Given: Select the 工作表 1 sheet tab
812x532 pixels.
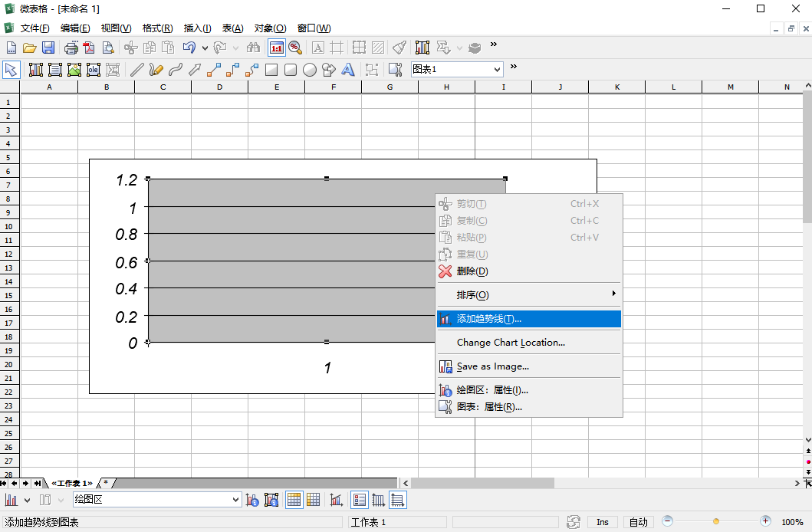Looking at the screenshot, I should [x=71, y=483].
